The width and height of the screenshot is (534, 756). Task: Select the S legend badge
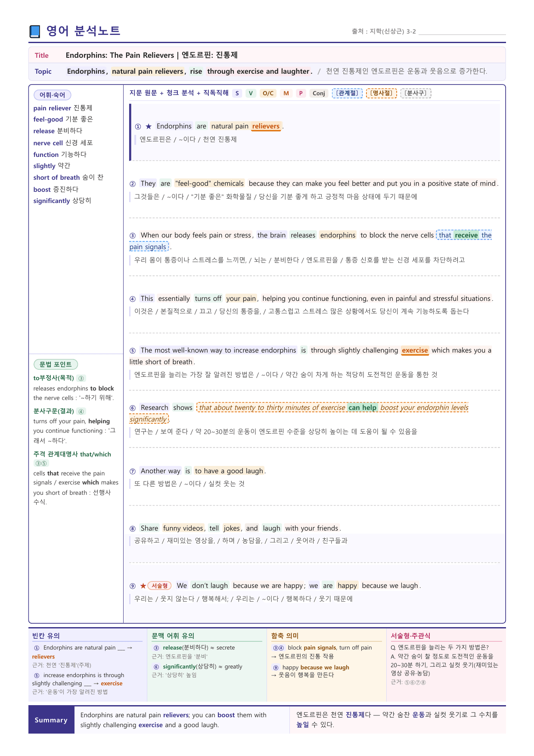(237, 93)
